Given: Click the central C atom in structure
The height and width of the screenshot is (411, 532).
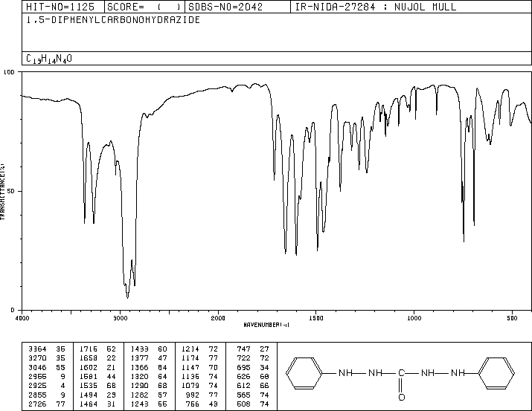Looking at the screenshot, I should pyautogui.click(x=401, y=373).
